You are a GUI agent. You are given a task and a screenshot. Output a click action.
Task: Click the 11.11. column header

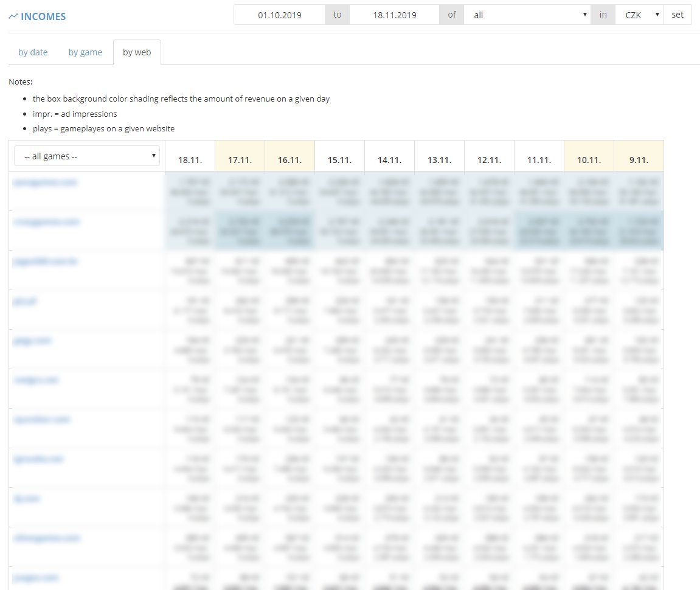pos(539,156)
